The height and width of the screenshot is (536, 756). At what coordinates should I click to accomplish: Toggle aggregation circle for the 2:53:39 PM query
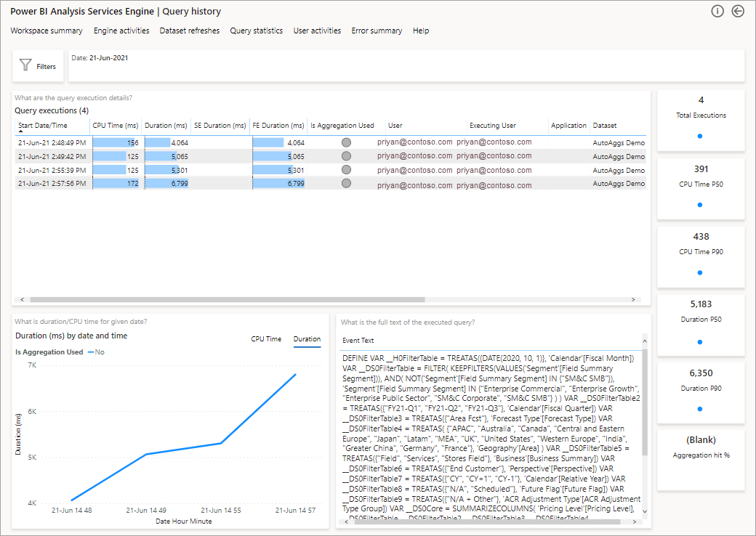(347, 170)
